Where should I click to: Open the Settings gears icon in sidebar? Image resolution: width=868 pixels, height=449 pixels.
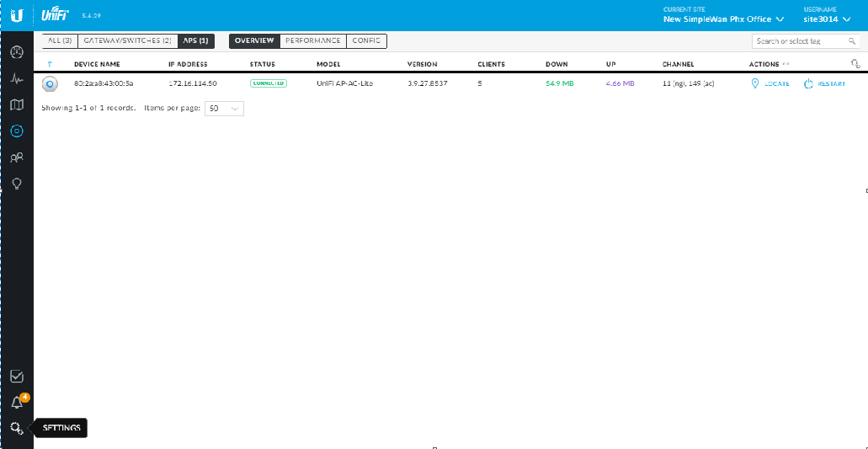click(17, 428)
